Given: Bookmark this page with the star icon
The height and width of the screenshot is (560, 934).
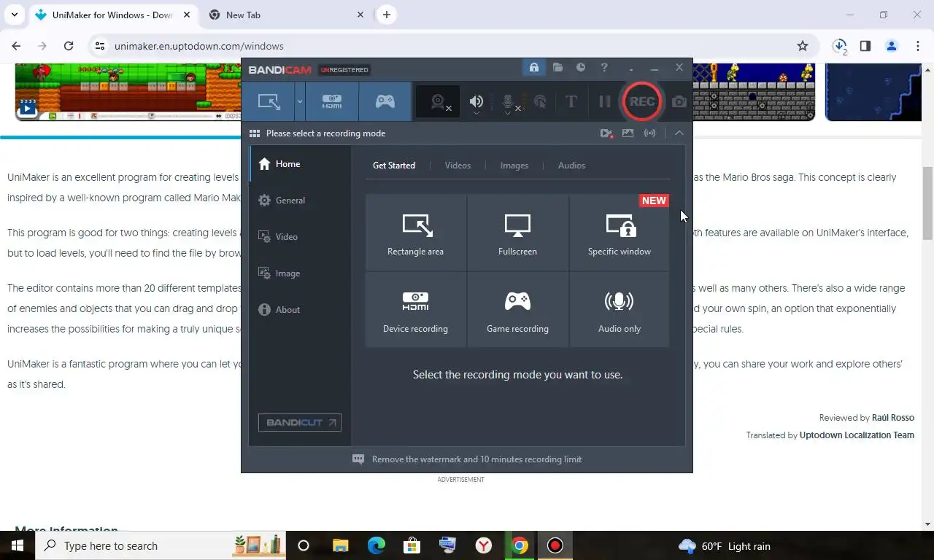Looking at the screenshot, I should click(803, 46).
